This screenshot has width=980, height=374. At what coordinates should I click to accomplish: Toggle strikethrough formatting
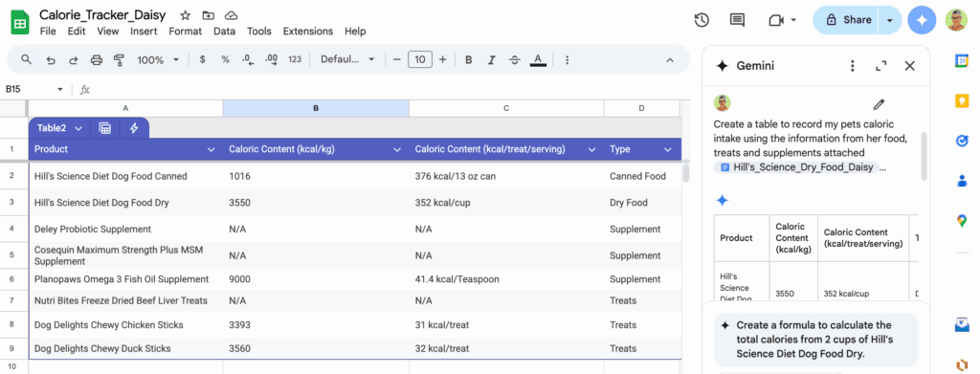tap(514, 60)
